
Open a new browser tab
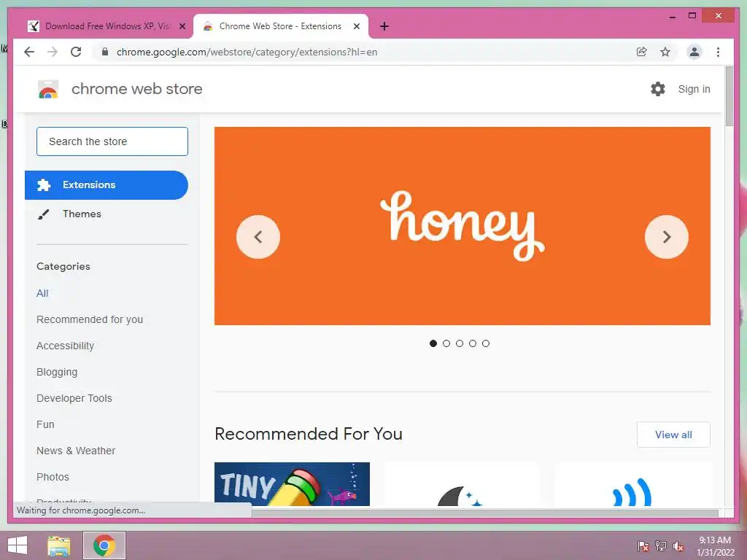(384, 26)
